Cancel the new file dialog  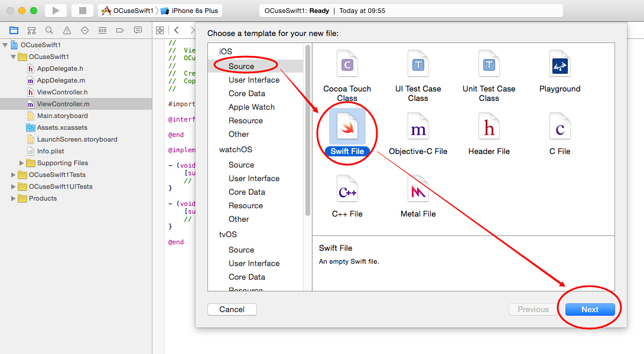click(x=232, y=309)
